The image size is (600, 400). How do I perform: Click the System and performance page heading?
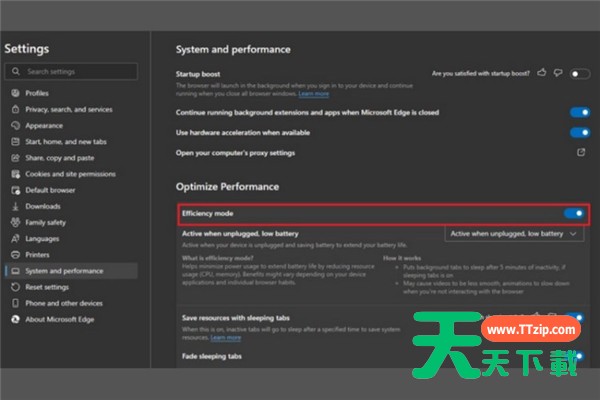point(233,49)
